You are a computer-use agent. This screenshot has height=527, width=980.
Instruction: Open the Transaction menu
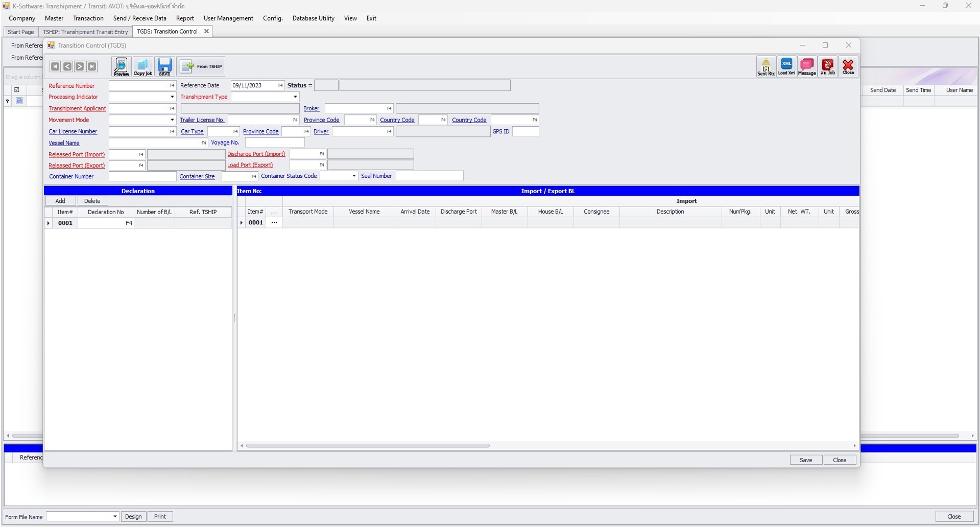[88, 18]
